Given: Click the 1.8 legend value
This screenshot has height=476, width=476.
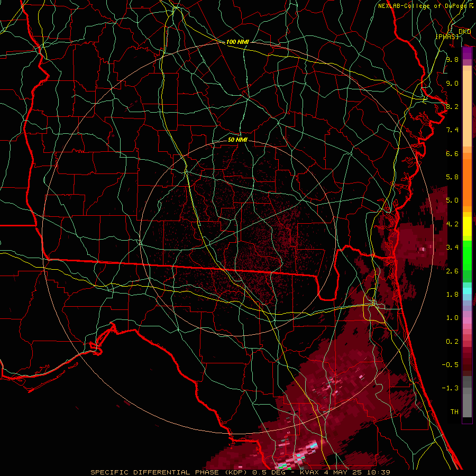Looking at the screenshot, I should pos(452,295).
